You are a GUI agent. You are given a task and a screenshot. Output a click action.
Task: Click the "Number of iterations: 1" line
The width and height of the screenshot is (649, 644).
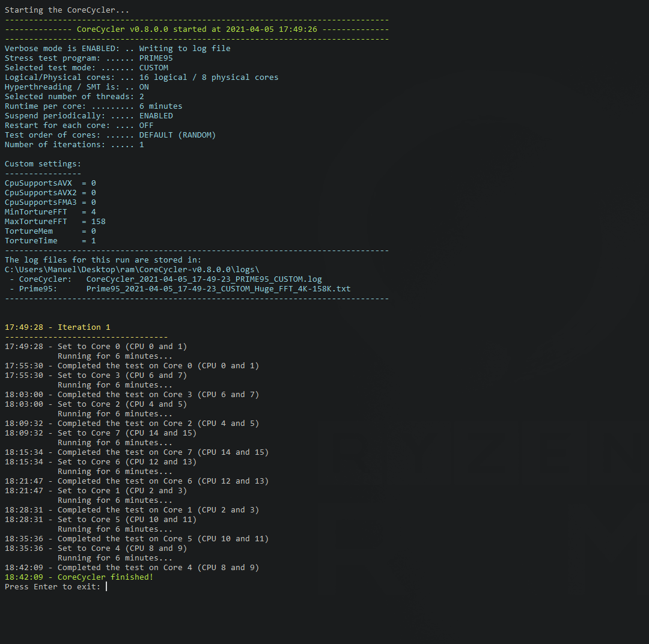(74, 144)
